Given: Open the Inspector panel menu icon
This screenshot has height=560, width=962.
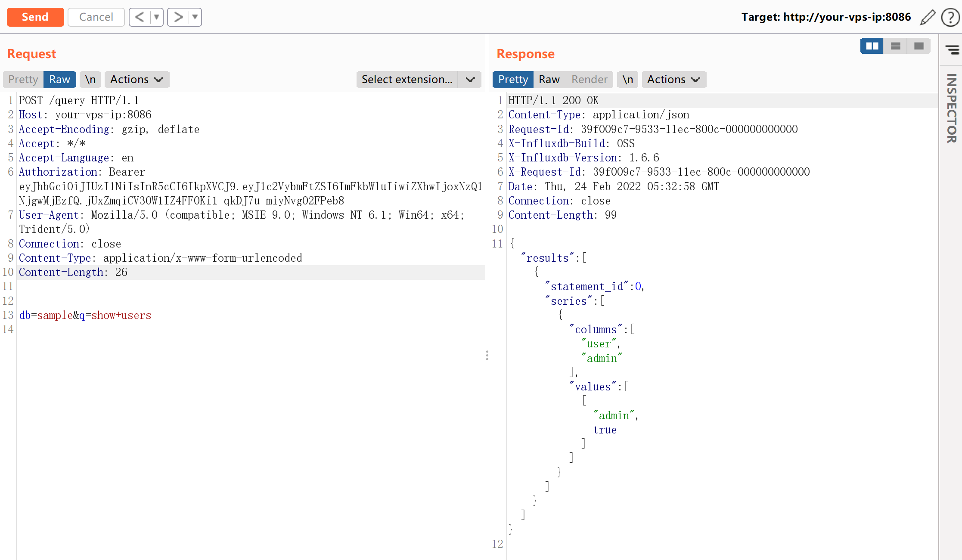Looking at the screenshot, I should (x=952, y=50).
